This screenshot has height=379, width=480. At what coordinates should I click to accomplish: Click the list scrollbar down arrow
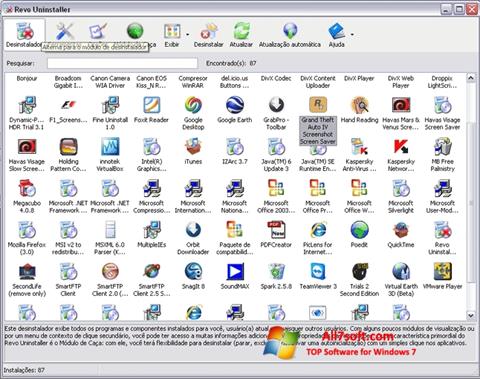tap(471, 315)
